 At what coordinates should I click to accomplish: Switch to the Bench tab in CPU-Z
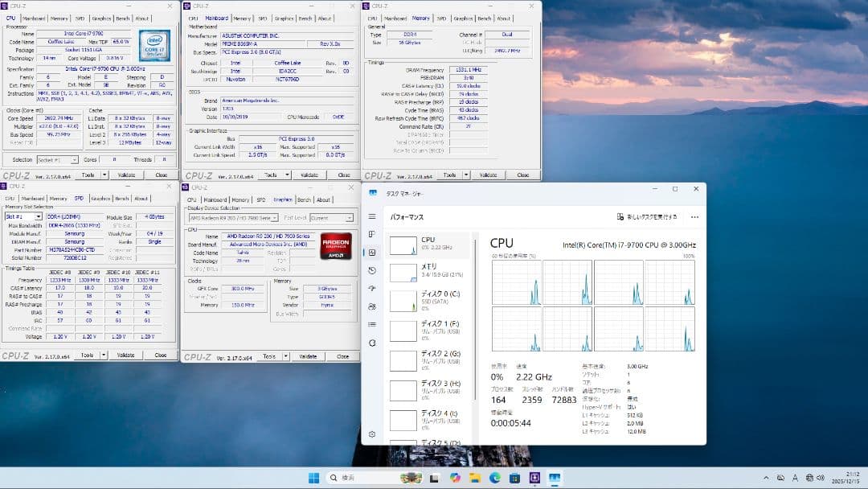(x=304, y=200)
